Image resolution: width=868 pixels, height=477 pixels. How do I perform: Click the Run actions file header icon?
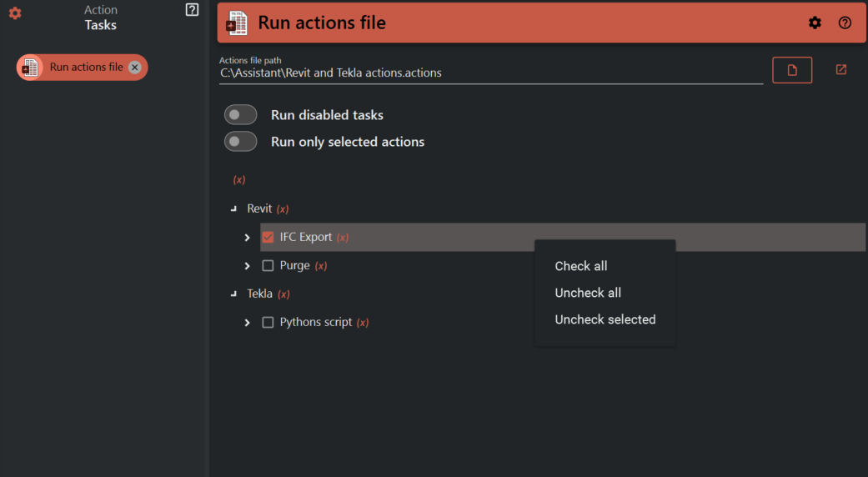(x=236, y=23)
